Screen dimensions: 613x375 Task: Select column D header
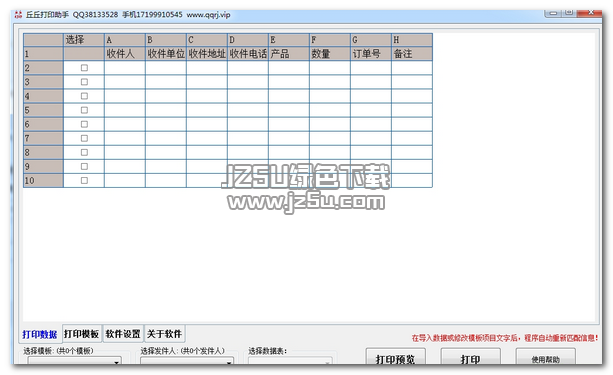coord(248,40)
